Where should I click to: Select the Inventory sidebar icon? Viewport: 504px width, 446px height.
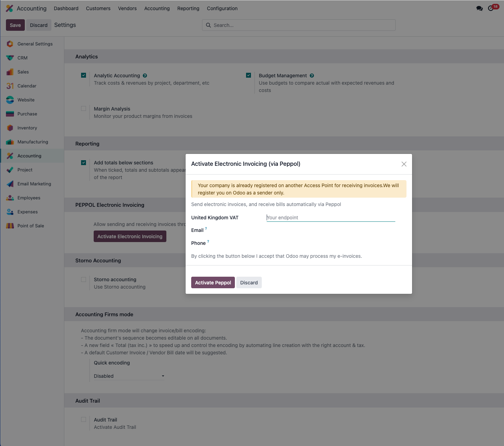(10, 128)
